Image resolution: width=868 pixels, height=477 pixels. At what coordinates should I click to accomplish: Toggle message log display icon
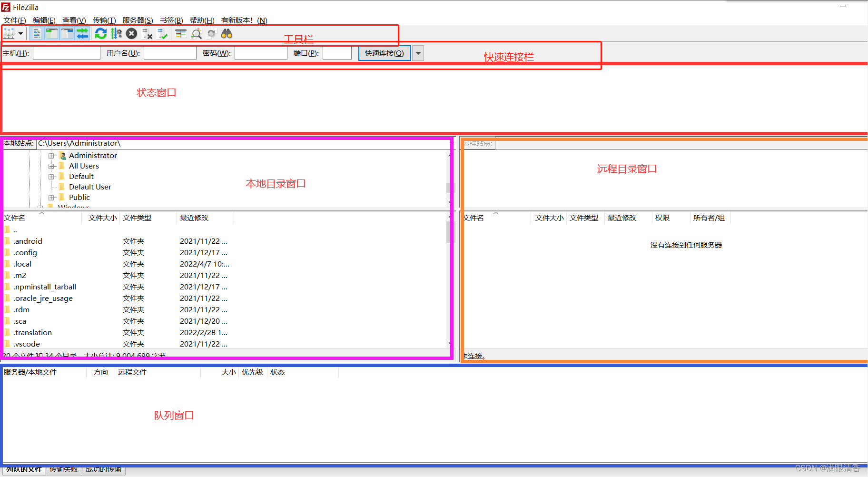37,34
